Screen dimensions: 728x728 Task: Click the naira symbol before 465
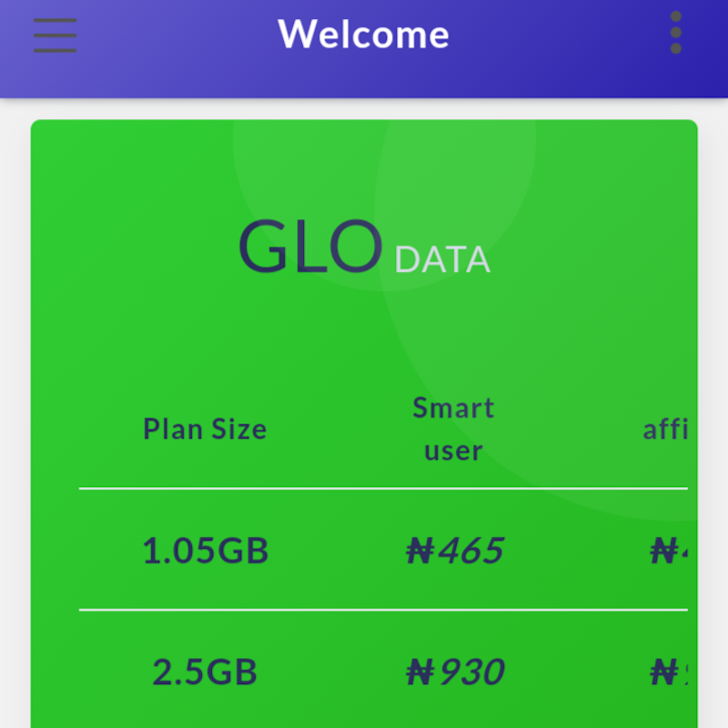click(420, 551)
